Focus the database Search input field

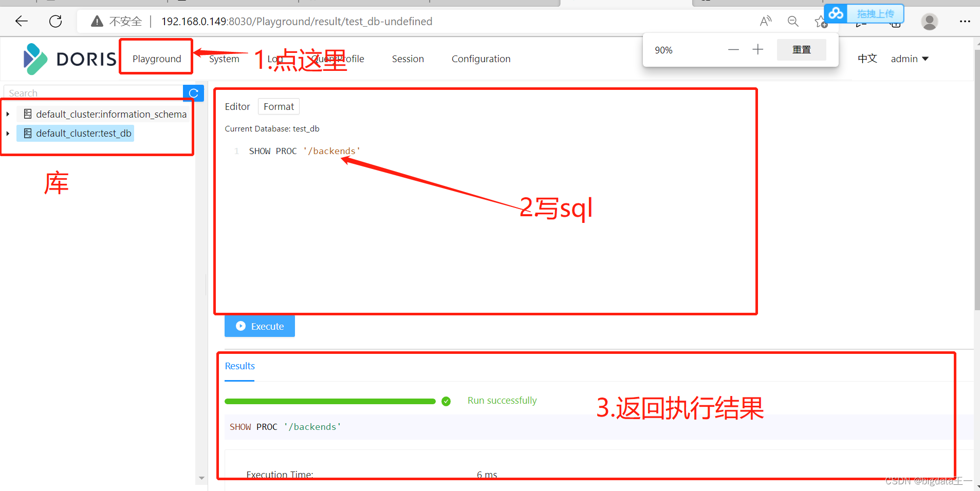point(94,93)
